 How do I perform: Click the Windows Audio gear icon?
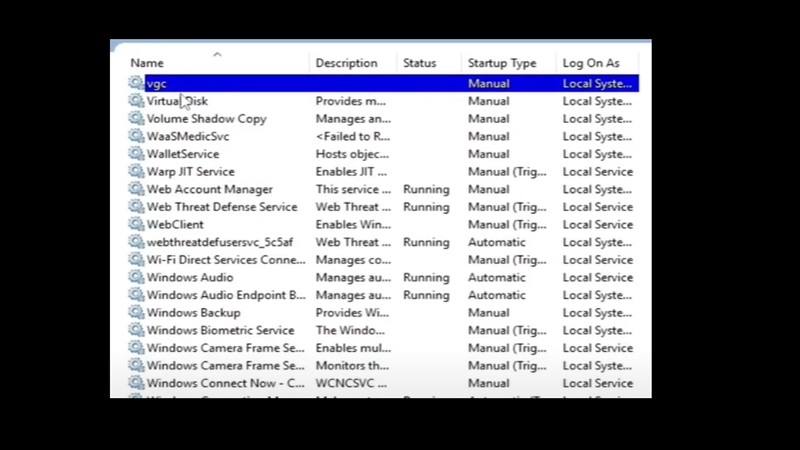136,278
